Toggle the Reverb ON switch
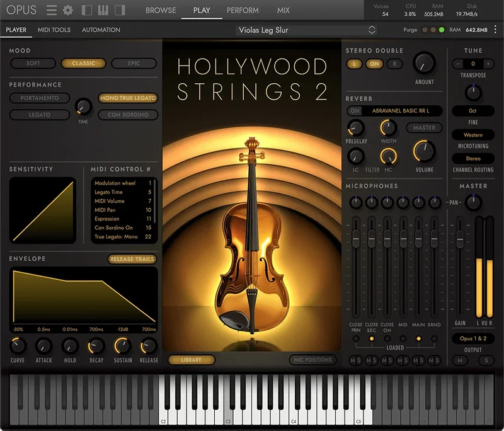Screen dimensions: 504x431 coord(355,111)
